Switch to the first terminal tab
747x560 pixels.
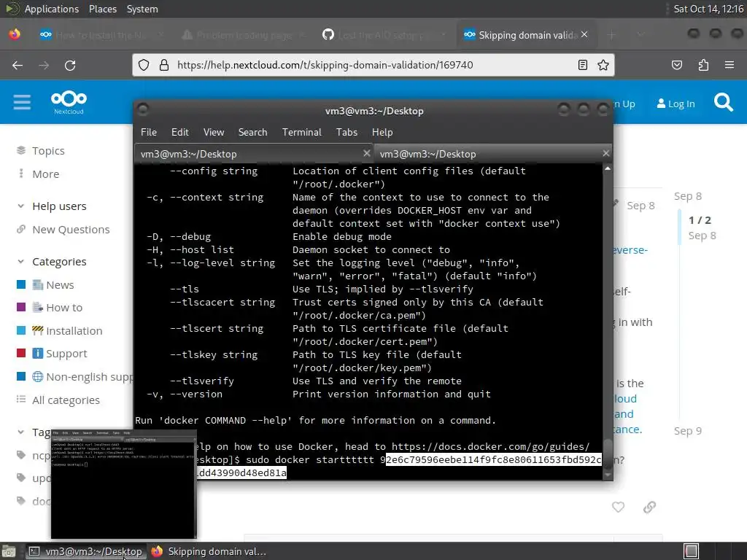point(253,154)
